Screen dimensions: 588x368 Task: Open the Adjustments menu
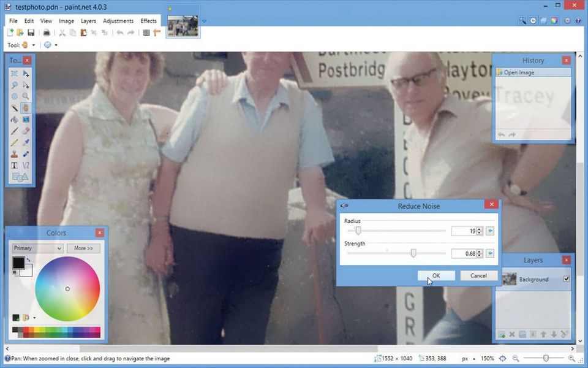click(118, 21)
